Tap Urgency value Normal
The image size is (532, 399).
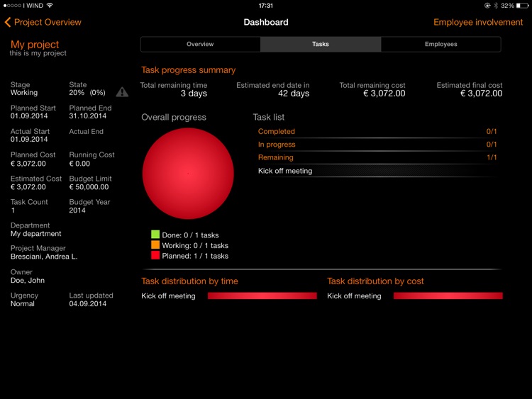pyautogui.click(x=23, y=304)
